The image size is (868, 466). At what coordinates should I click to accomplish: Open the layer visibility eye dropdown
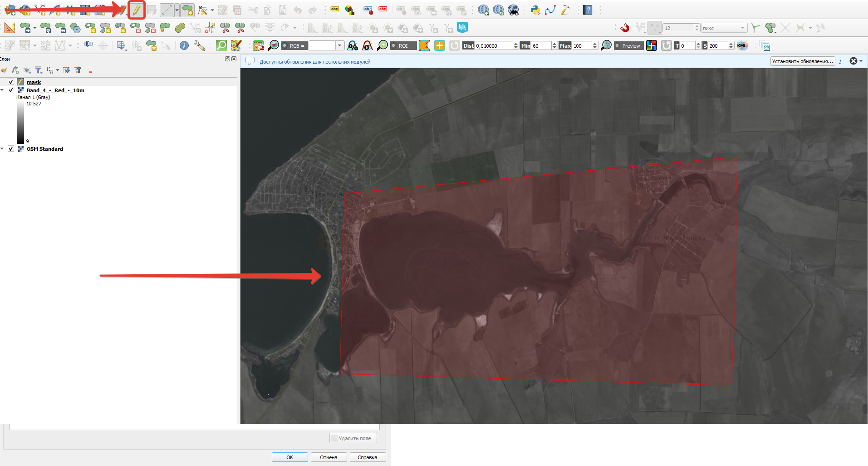pyautogui.click(x=27, y=70)
